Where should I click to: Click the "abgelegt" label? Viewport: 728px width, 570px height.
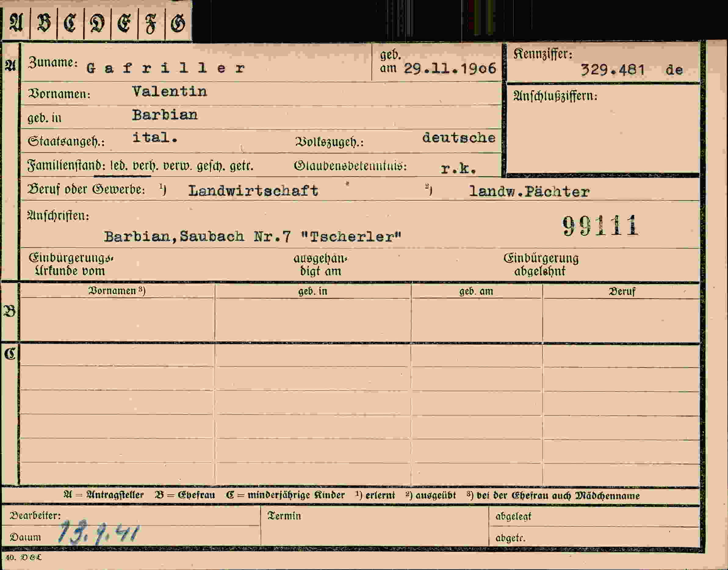[x=513, y=517]
